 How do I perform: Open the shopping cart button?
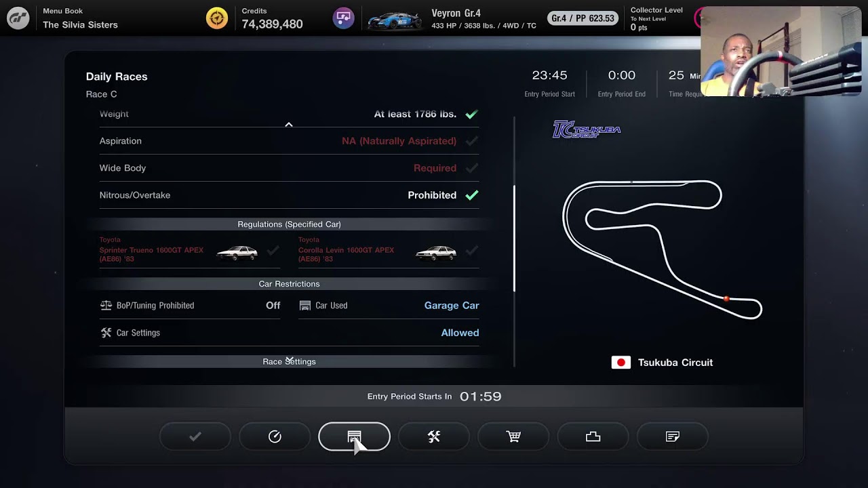tap(513, 436)
